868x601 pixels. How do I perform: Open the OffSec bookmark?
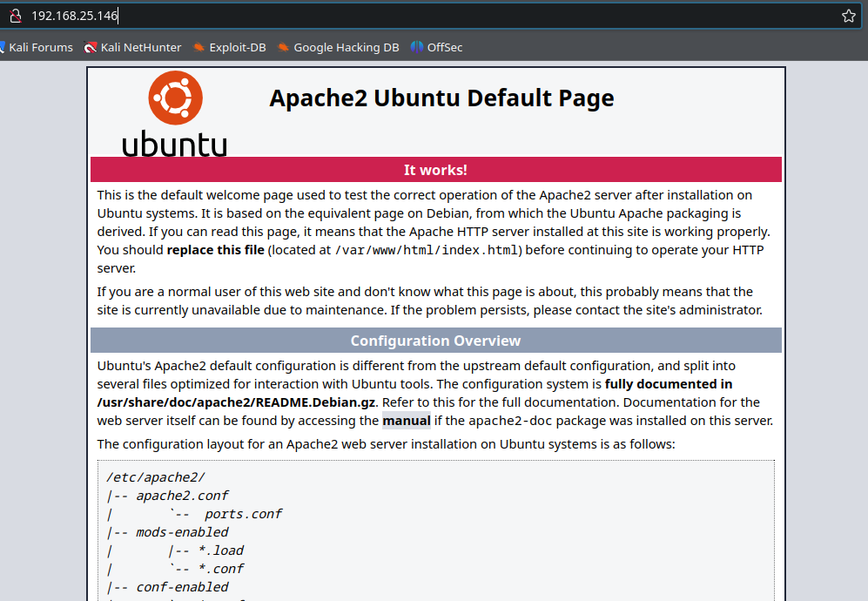pos(436,48)
